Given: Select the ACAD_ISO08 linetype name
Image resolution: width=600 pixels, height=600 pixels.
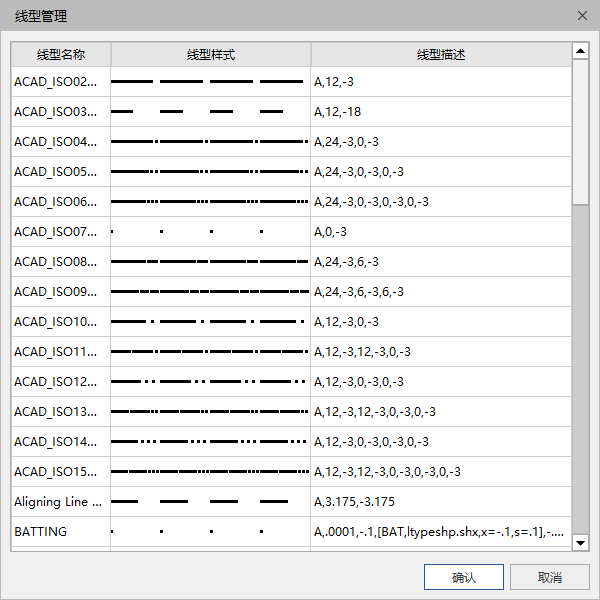Looking at the screenshot, I should (55, 262).
